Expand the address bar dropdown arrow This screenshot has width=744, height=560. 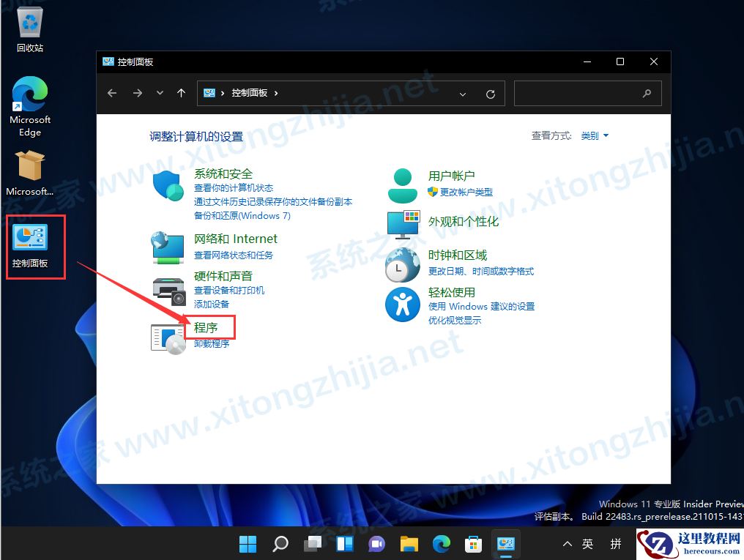[463, 94]
